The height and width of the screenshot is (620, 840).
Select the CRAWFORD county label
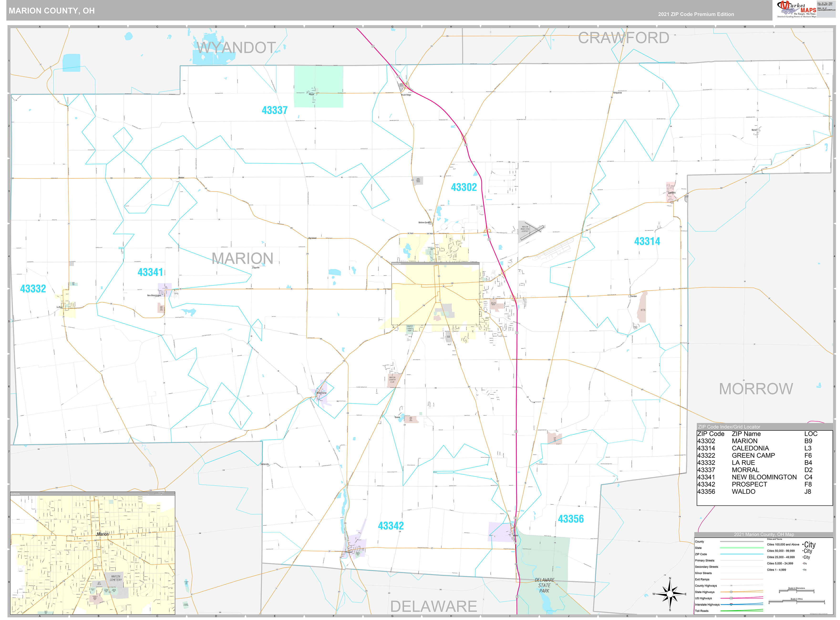(624, 38)
